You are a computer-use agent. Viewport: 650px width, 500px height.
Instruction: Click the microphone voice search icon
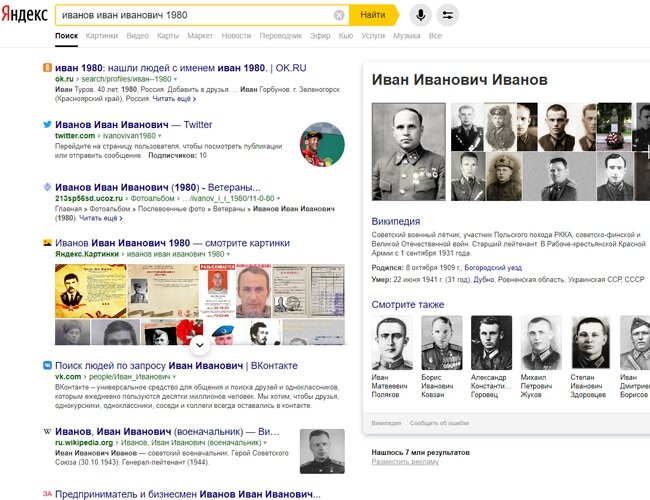click(420, 15)
